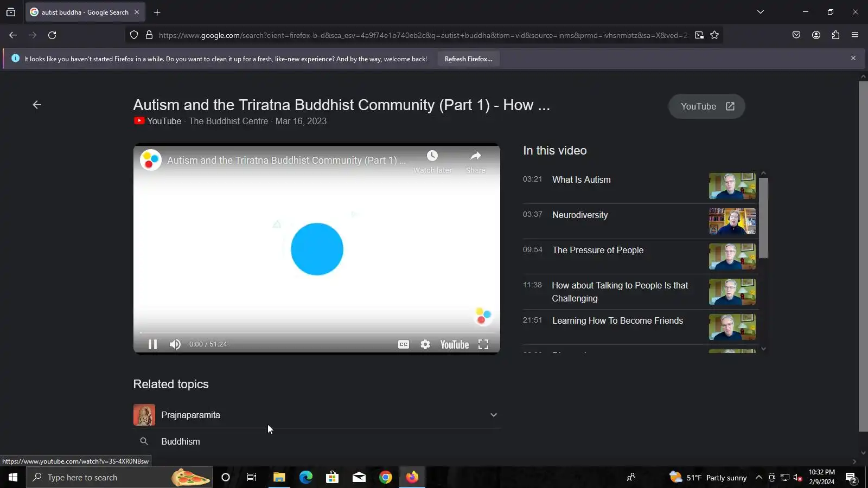Image resolution: width=868 pixels, height=488 pixels.
Task: Go back in browser history
Action: pyautogui.click(x=13, y=35)
